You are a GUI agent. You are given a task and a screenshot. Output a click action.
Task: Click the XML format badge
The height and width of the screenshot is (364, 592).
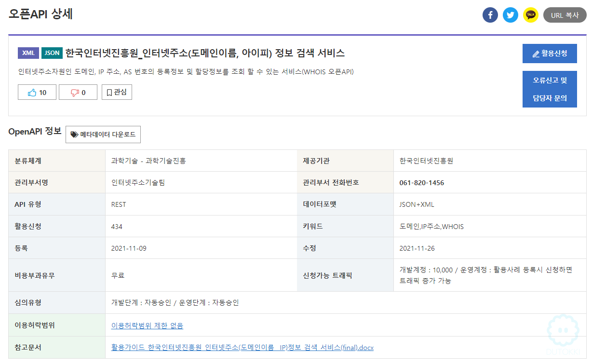28,53
